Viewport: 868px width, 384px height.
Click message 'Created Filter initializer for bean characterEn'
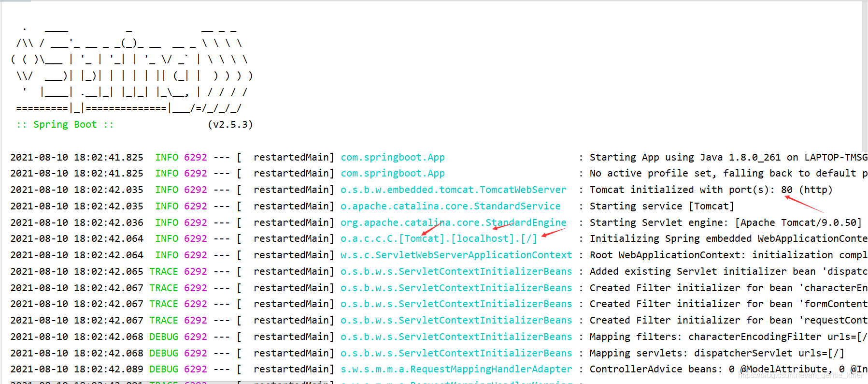728,288
